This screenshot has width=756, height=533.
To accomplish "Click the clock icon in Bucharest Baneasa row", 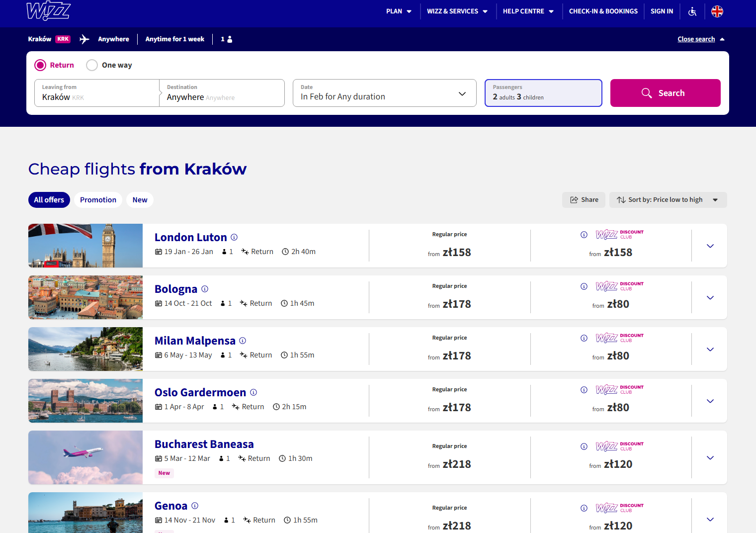I will pyautogui.click(x=282, y=458).
